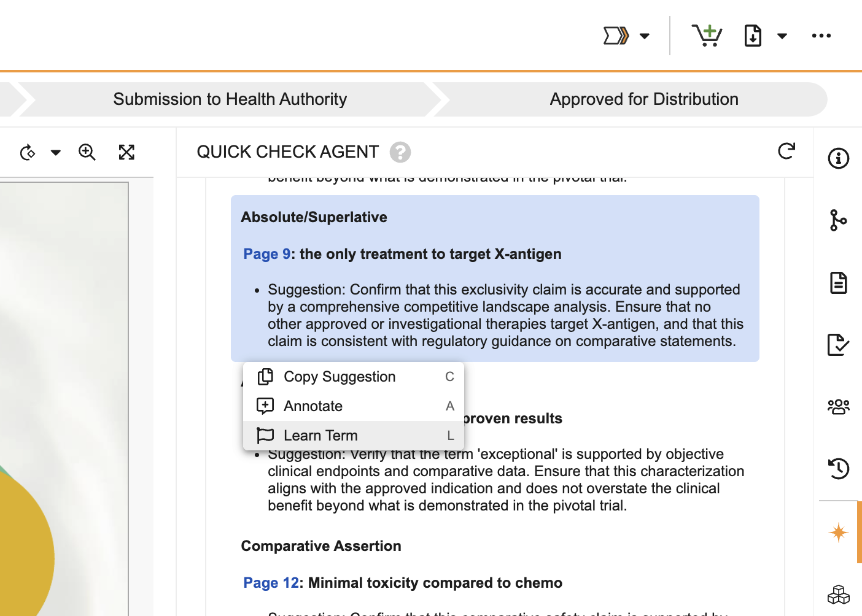Select Approved for Distribution stage
862x616 pixels.
point(643,99)
